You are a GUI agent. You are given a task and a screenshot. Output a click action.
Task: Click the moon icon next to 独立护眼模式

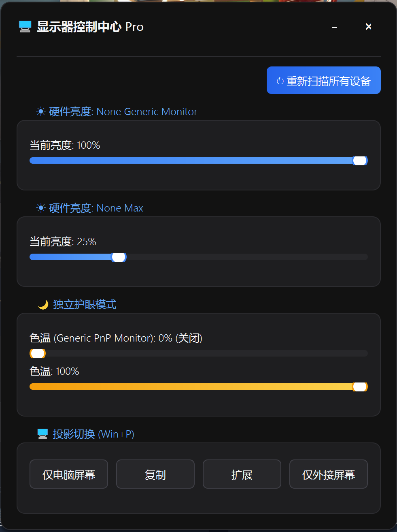pyautogui.click(x=42, y=304)
